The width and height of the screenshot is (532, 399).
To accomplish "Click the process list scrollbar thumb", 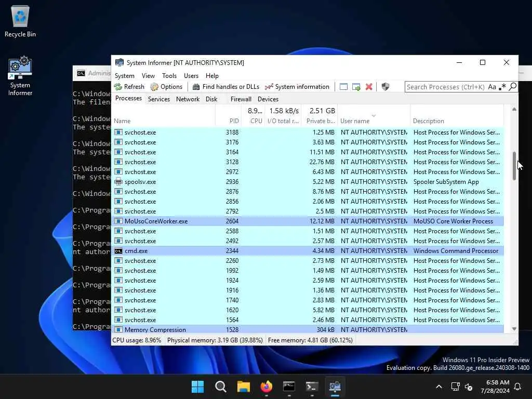I will 514,166.
